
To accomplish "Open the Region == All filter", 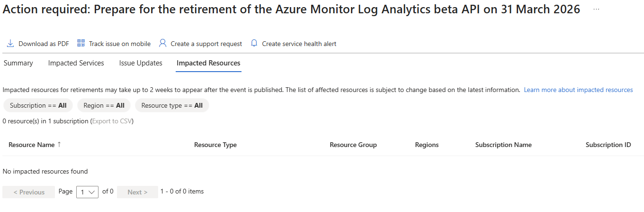I will click(104, 105).
